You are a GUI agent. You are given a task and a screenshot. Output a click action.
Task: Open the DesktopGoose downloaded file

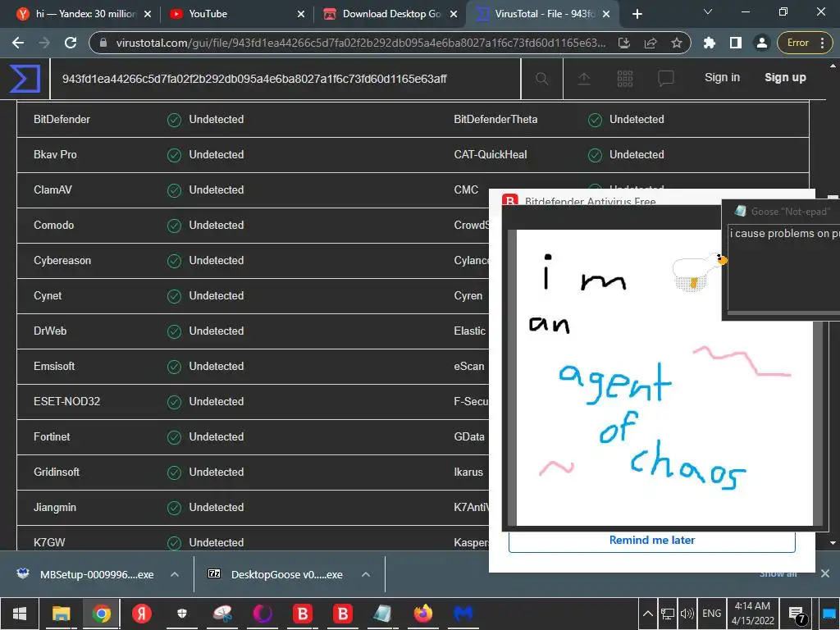(x=286, y=574)
